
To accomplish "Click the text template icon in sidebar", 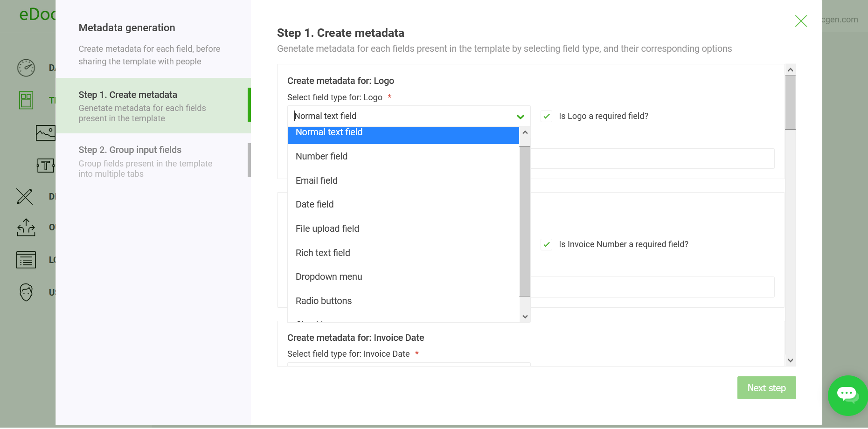I will point(45,165).
